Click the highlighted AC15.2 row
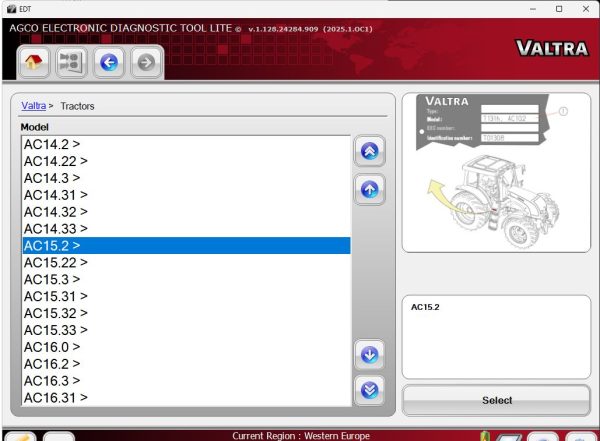The image size is (600, 441). [x=186, y=245]
